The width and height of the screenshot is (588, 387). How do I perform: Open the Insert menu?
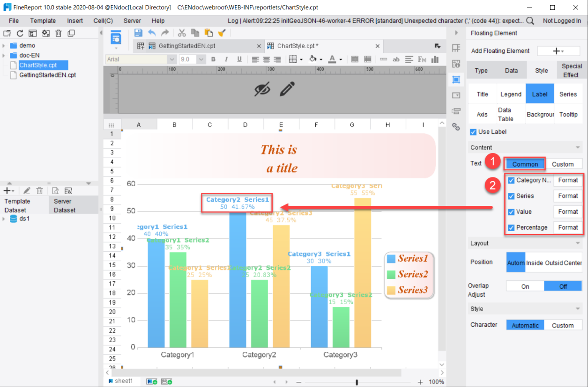tap(75, 21)
